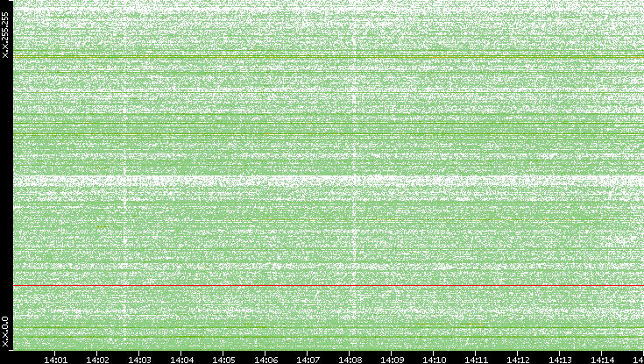
Task: Select the 14:10 time label
Action: 435,360
